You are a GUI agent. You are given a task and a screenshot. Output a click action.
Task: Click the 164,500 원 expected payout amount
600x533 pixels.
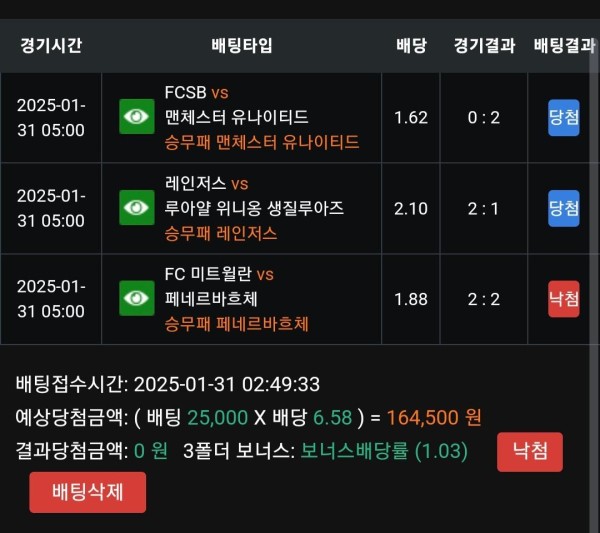(x=434, y=417)
